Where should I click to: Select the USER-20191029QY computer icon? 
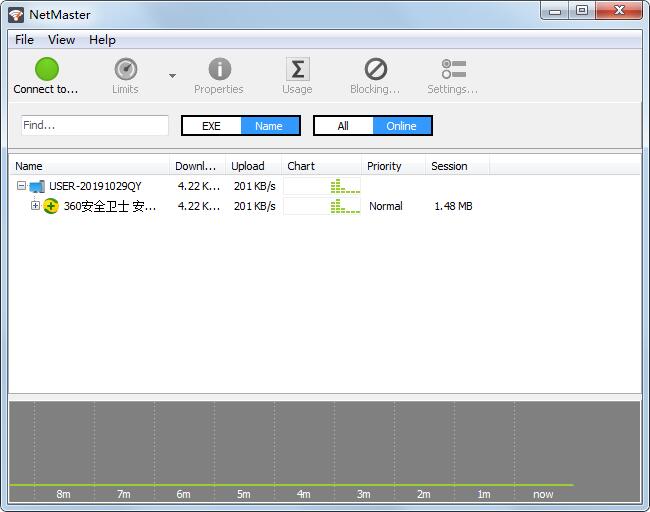pos(37,186)
